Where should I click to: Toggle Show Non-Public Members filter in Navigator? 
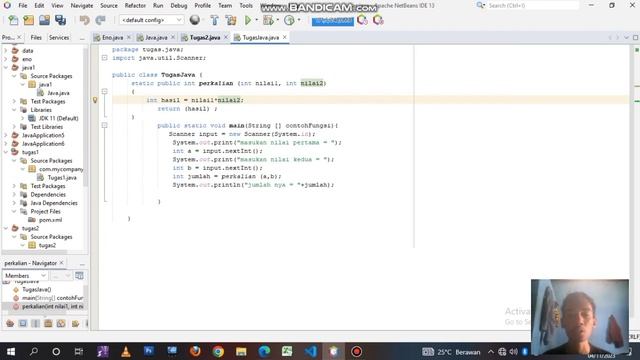click(48, 324)
